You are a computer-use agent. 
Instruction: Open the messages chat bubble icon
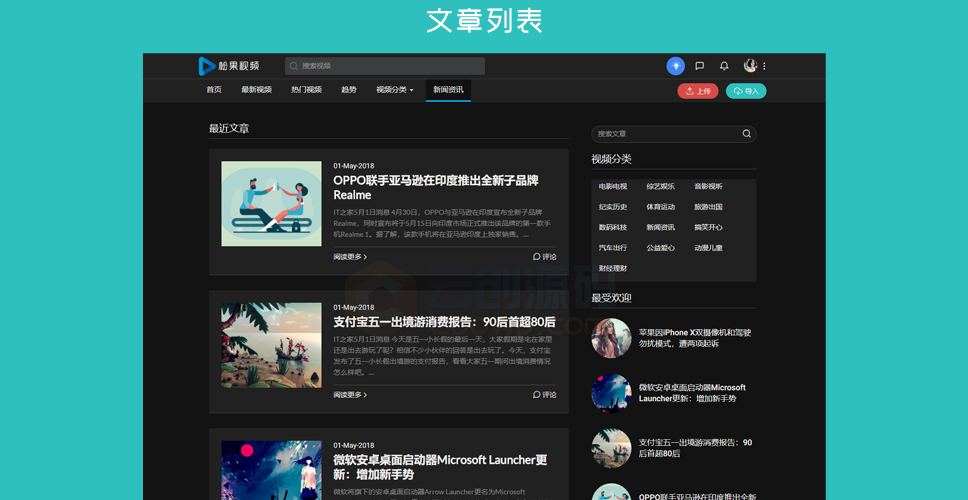point(699,66)
